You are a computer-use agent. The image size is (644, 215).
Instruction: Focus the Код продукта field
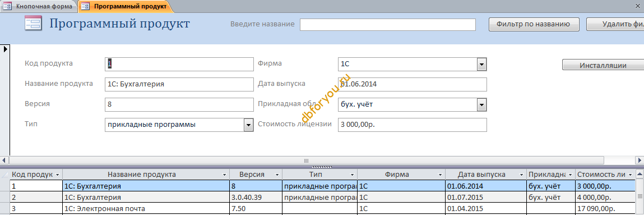(x=179, y=64)
